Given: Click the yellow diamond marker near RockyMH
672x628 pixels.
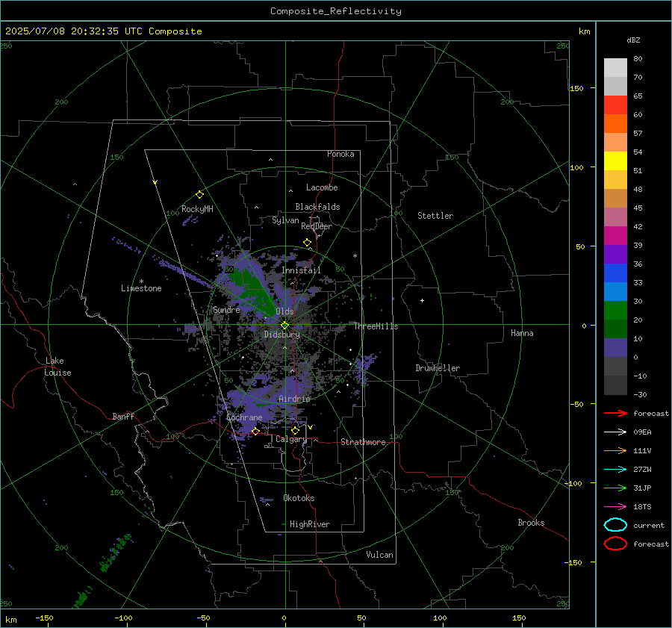Looking at the screenshot, I should (199, 195).
